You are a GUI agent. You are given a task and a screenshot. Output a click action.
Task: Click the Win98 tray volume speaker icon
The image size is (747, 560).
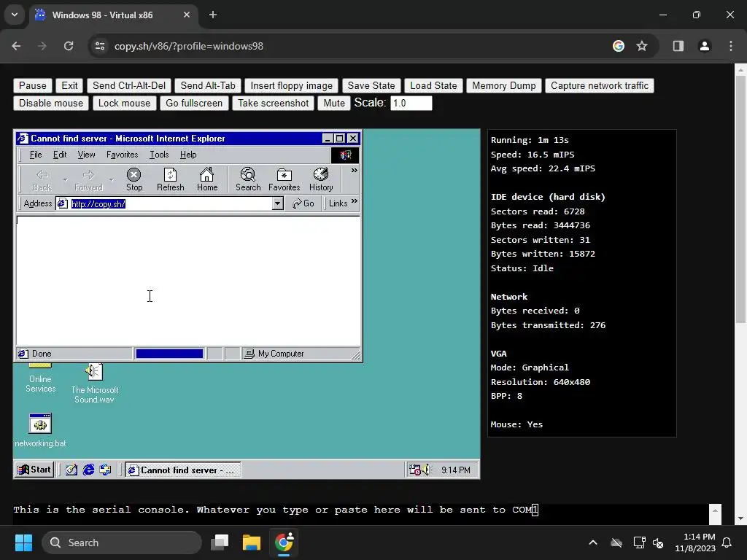tap(426, 470)
